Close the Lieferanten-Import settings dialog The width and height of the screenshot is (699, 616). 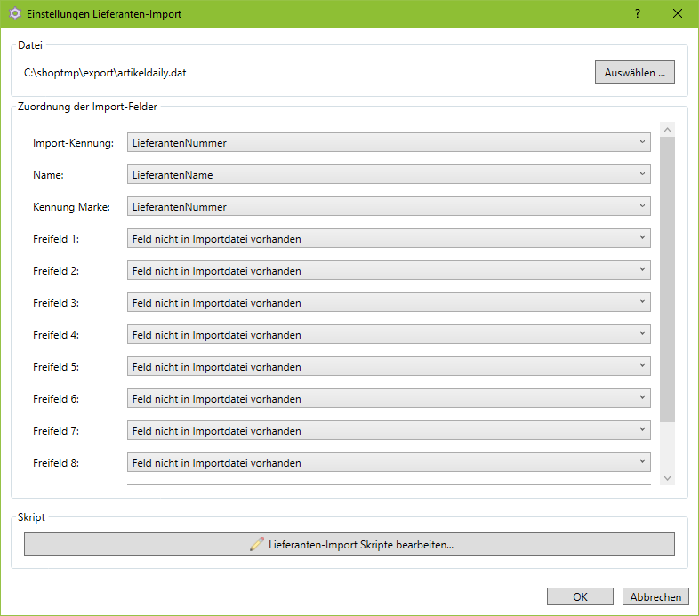click(x=678, y=13)
